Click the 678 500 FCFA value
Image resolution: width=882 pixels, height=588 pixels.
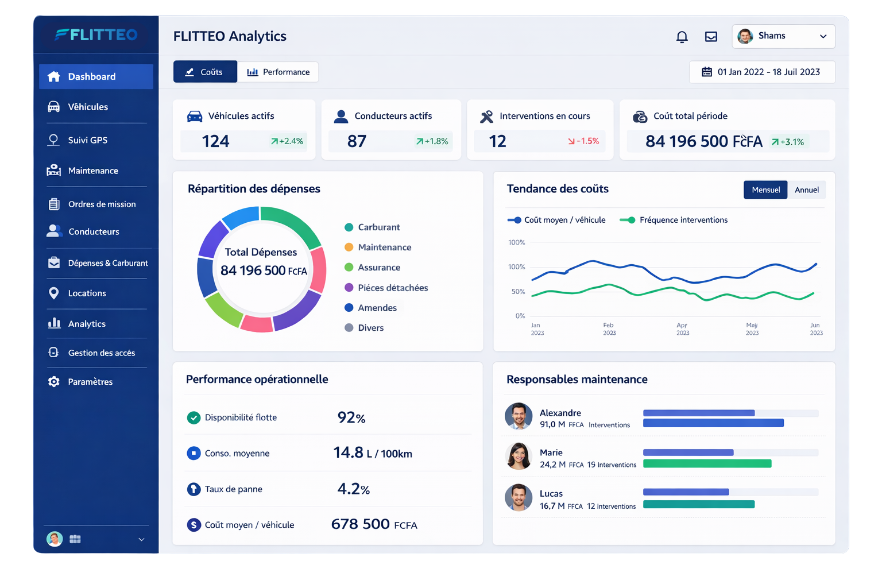click(x=374, y=524)
